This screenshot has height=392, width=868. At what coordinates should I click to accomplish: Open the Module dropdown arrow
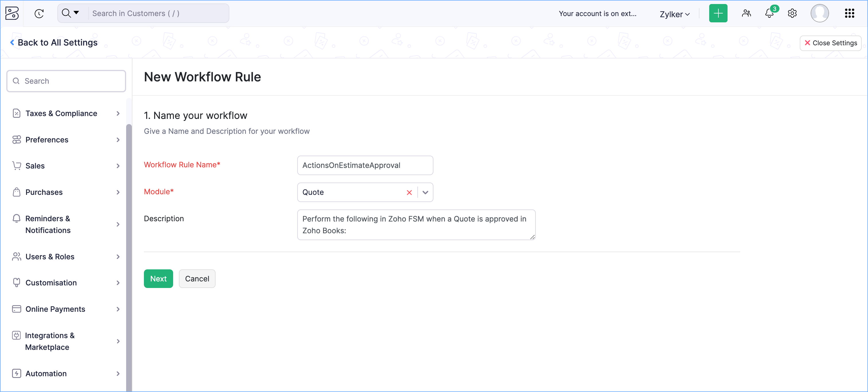tap(425, 192)
